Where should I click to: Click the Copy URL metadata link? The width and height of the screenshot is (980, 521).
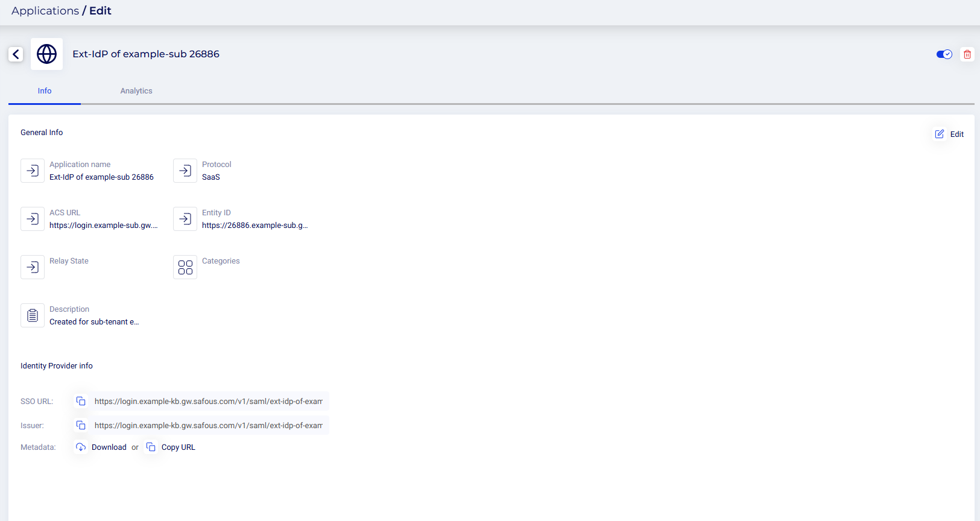click(x=178, y=447)
